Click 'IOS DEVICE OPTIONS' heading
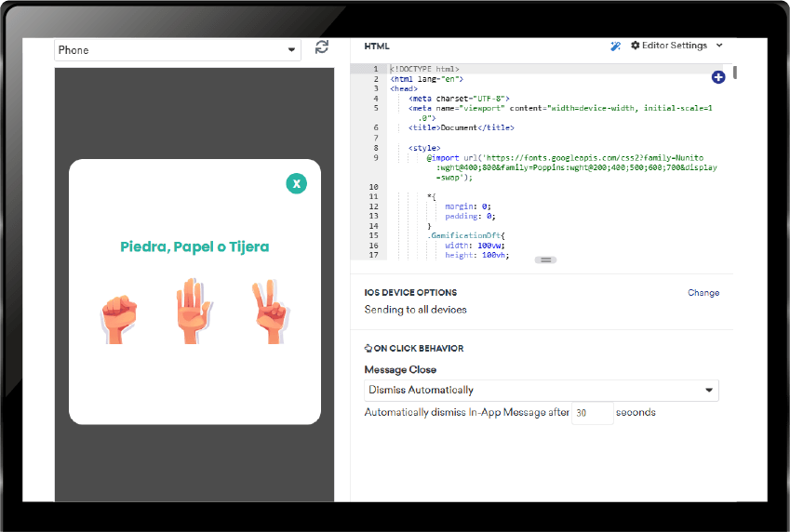Image resolution: width=790 pixels, height=532 pixels. click(410, 293)
